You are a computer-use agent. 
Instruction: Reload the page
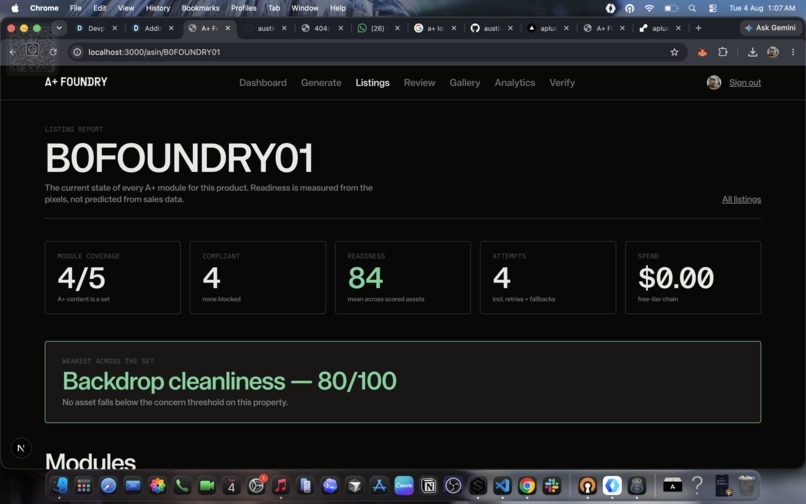point(53,52)
